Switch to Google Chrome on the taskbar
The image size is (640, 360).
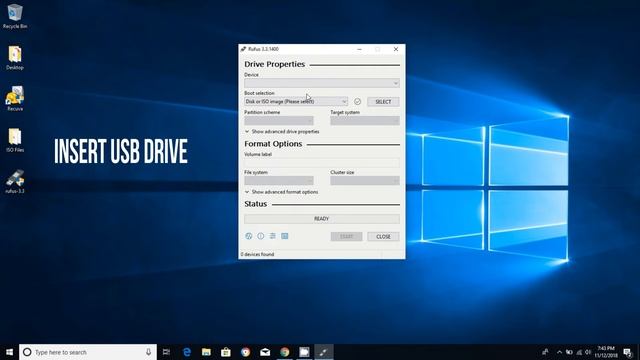pyautogui.click(x=284, y=352)
